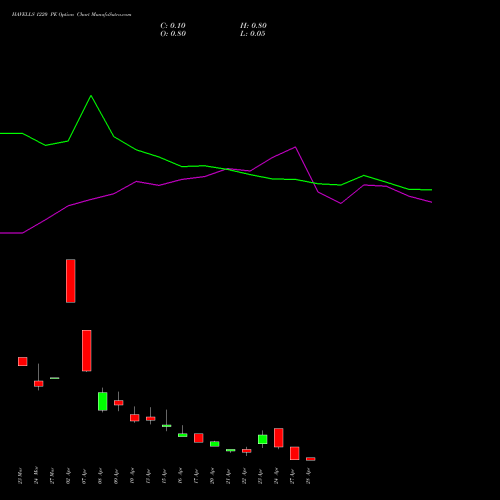Select the small red candle above 23 Mar
This screenshot has width=500, height=500.
click(x=23, y=362)
